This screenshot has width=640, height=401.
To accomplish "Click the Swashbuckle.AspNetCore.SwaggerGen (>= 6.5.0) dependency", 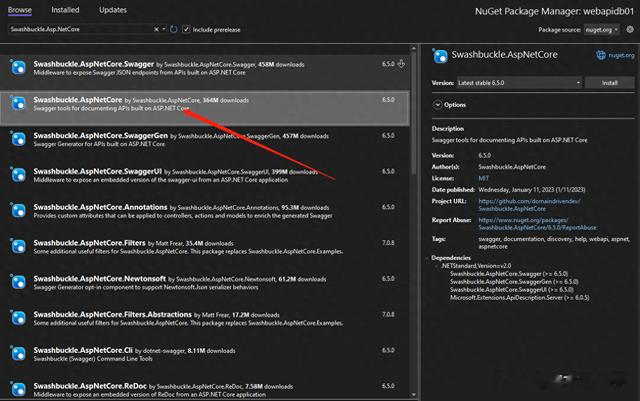I will 514,282.
